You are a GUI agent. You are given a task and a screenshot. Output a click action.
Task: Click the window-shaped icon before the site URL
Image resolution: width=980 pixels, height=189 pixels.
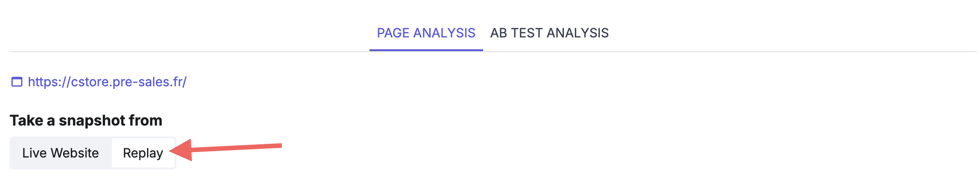click(17, 82)
